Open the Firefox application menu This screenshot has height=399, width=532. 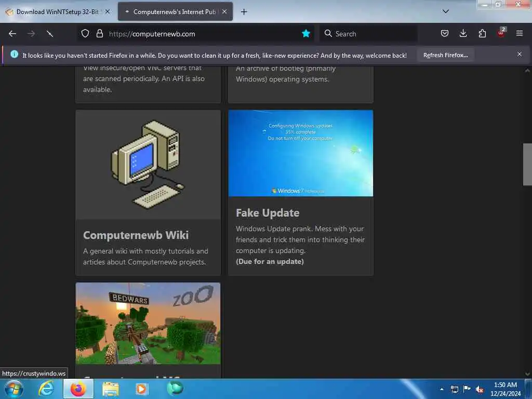(x=519, y=34)
